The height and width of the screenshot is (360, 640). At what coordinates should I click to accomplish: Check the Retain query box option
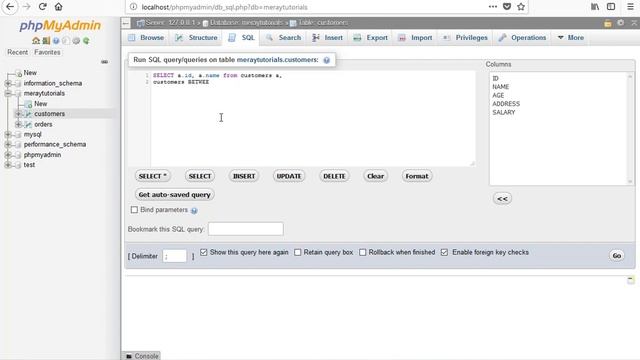pyautogui.click(x=298, y=252)
